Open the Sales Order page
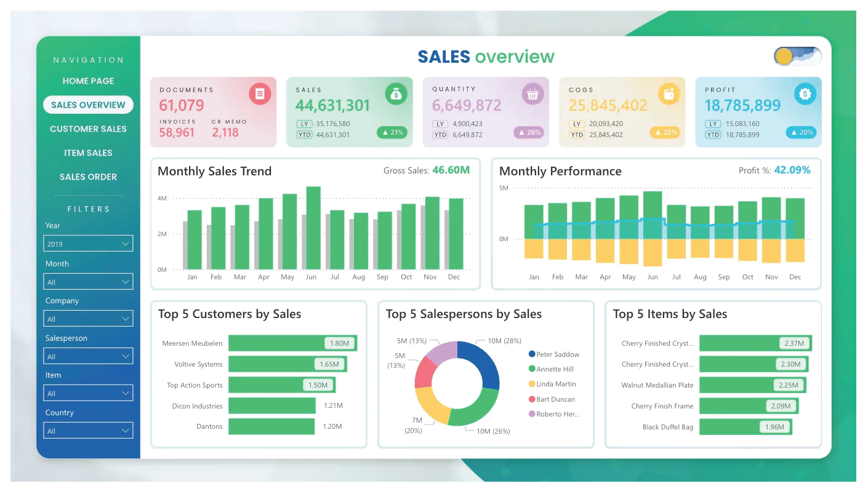The image size is (868, 494). tap(88, 177)
